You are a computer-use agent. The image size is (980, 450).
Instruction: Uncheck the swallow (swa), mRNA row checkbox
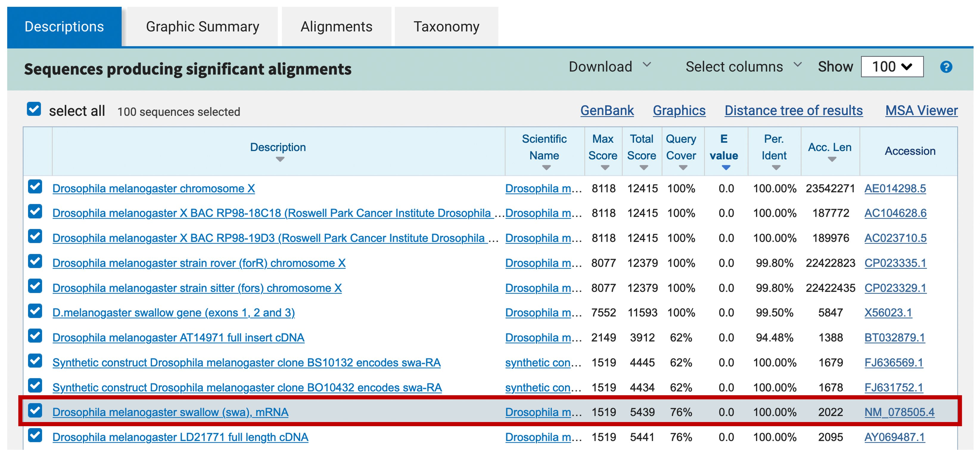coord(35,411)
